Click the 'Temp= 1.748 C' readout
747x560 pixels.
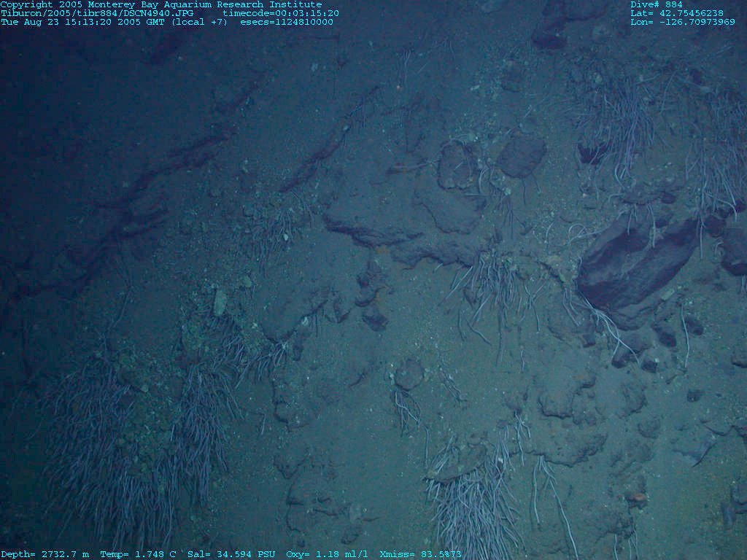(x=138, y=554)
